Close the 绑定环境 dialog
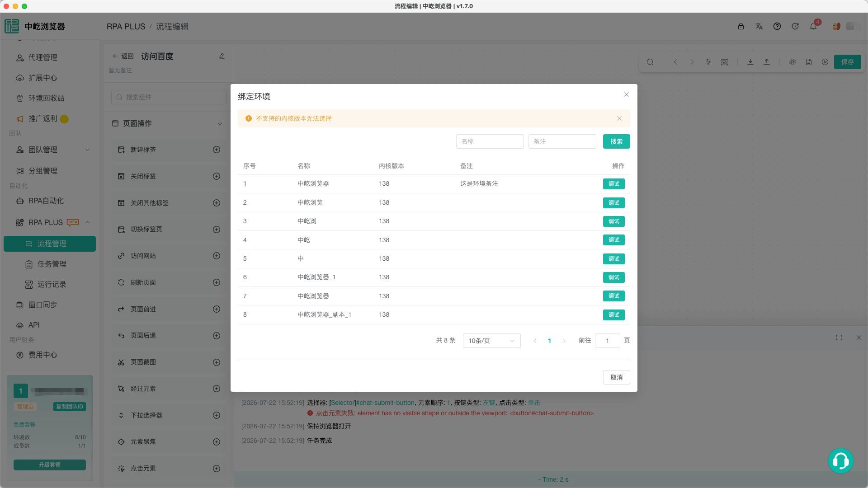 click(x=627, y=94)
